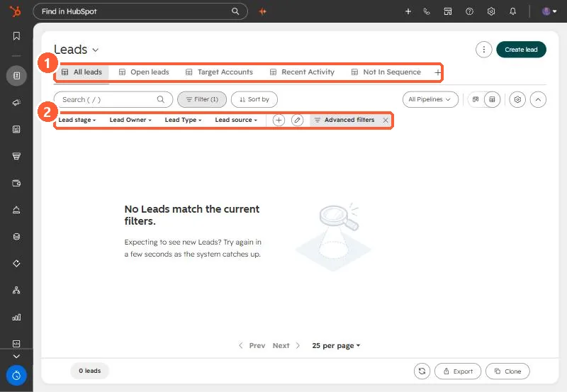Switch to the All leads tab
This screenshot has width=567, height=392.
coord(82,72)
